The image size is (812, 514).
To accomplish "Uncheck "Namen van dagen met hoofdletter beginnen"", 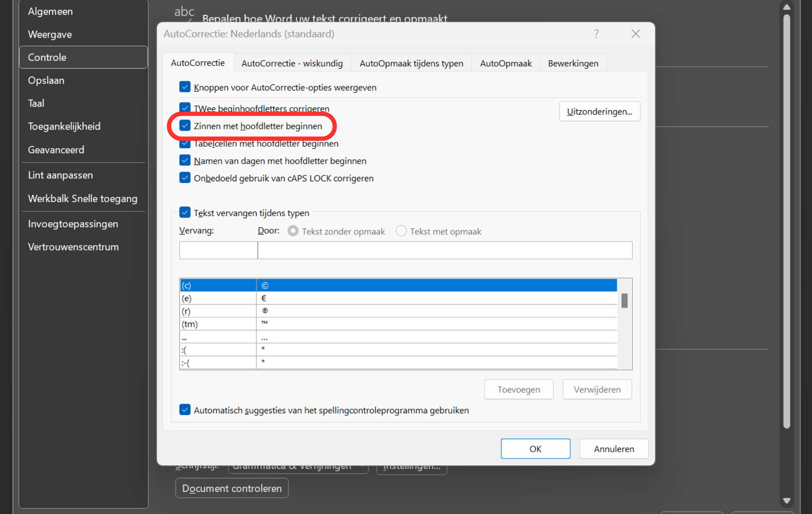I will click(185, 160).
